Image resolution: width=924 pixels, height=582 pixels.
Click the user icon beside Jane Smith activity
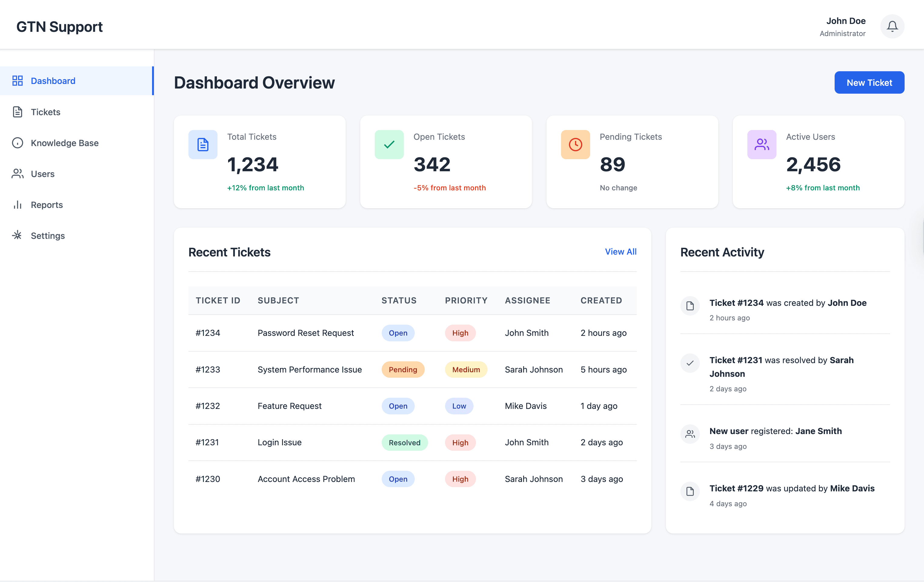click(690, 434)
